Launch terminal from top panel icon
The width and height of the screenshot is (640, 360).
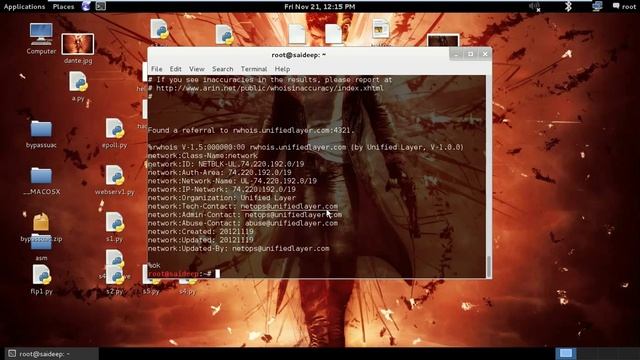point(100,6)
